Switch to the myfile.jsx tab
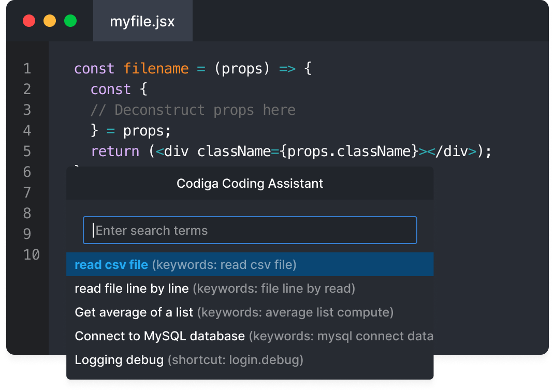 (x=142, y=21)
